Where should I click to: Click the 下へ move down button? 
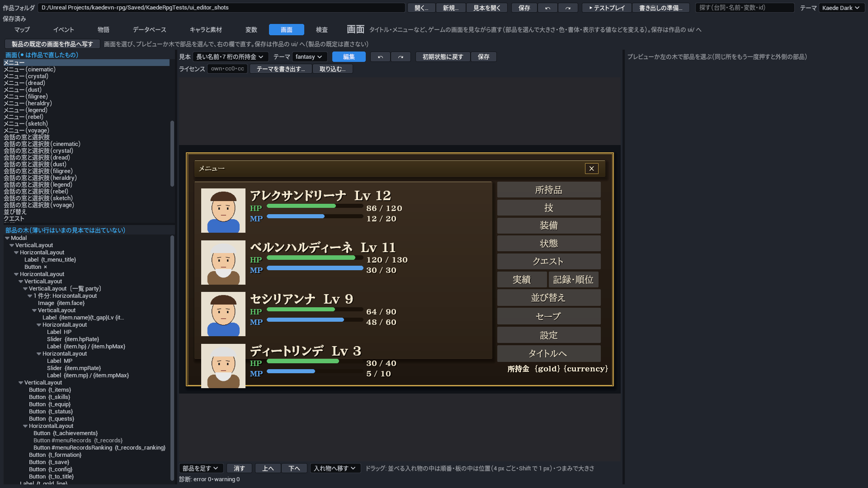pyautogui.click(x=294, y=468)
